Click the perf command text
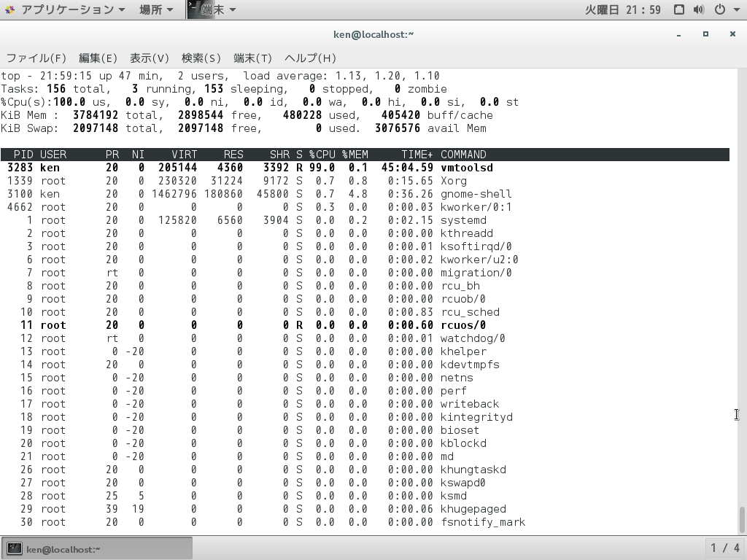 [454, 391]
